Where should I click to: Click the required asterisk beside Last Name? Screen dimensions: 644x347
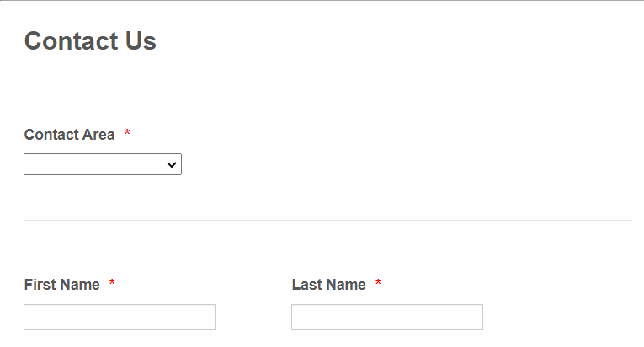[378, 285]
